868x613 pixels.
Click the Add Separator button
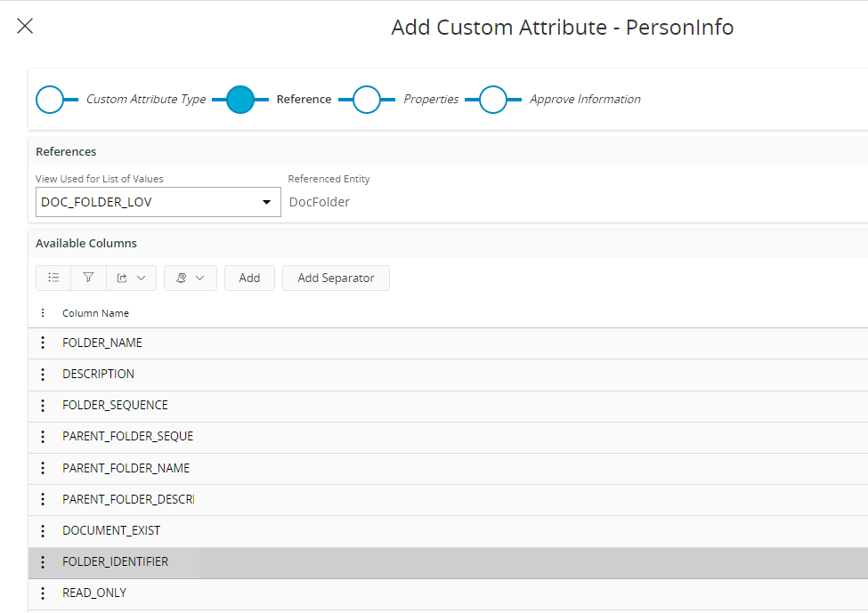click(336, 278)
